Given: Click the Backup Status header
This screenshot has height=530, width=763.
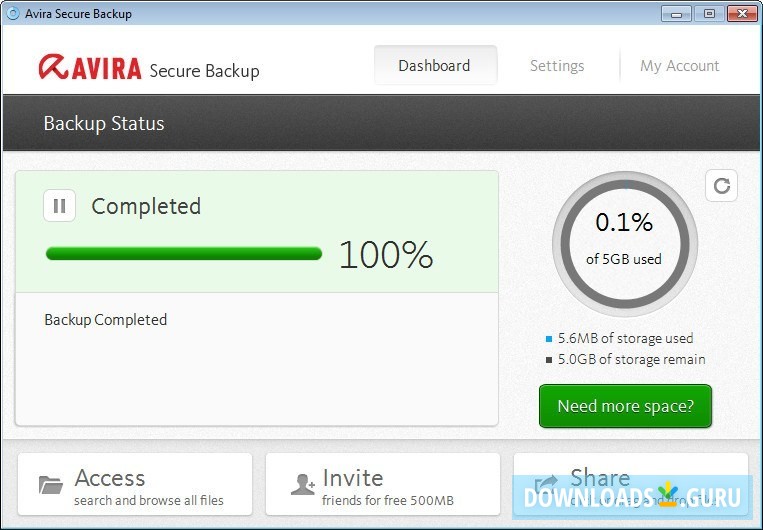Looking at the screenshot, I should click(x=104, y=124).
